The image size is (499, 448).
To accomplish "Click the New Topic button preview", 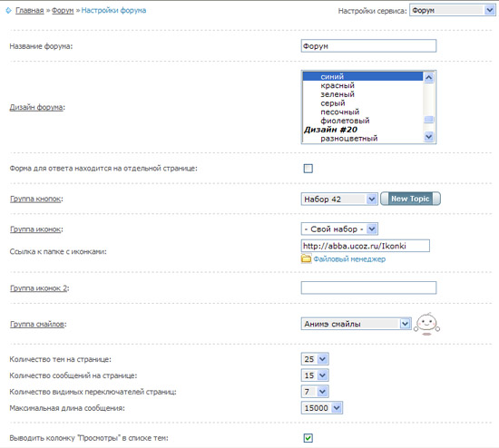I will [410, 199].
